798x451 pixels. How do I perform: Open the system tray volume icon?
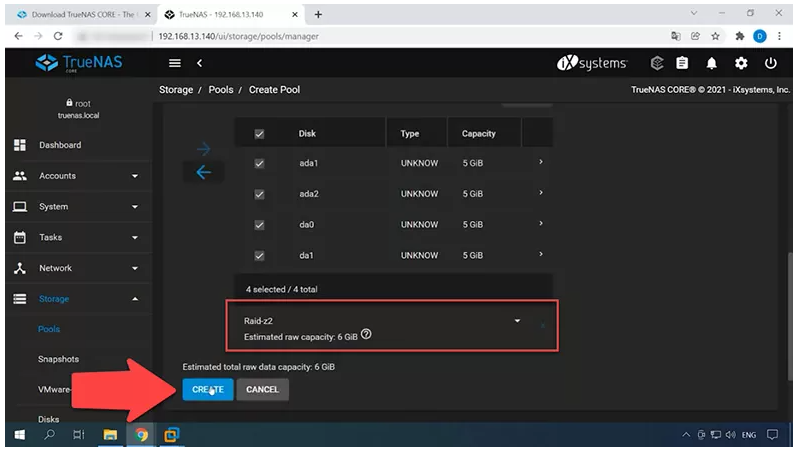pos(731,435)
